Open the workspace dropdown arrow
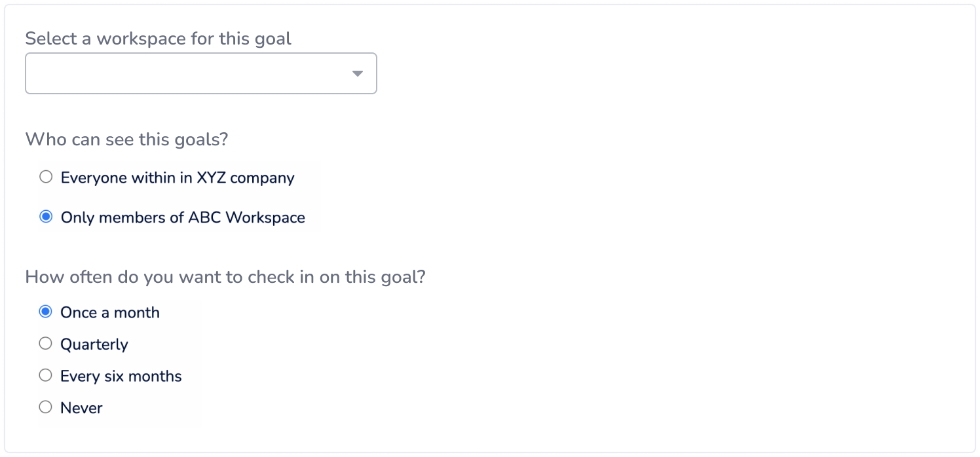Screen dimensions: 980x457 [x=357, y=73]
